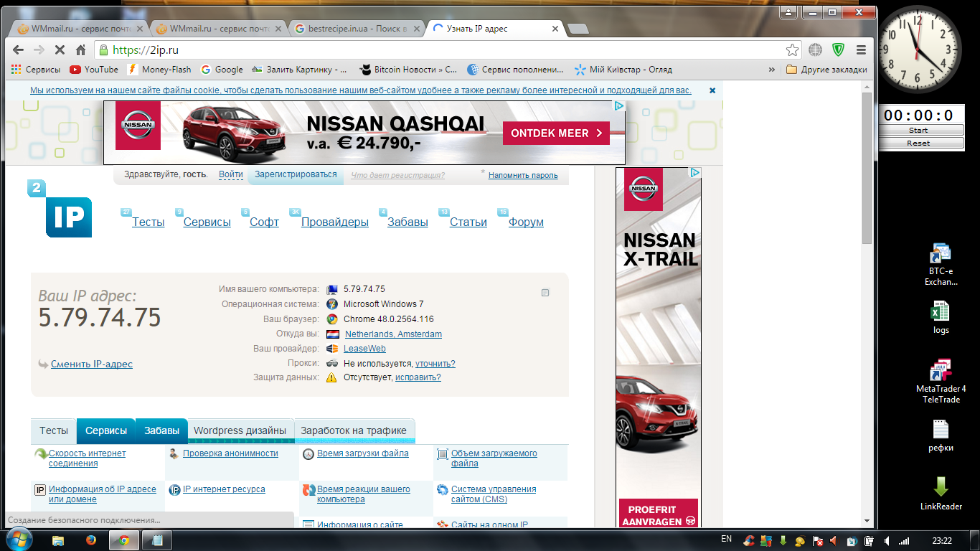Close the Узнать IP адрес tab
The height and width of the screenshot is (551, 980).
[555, 29]
